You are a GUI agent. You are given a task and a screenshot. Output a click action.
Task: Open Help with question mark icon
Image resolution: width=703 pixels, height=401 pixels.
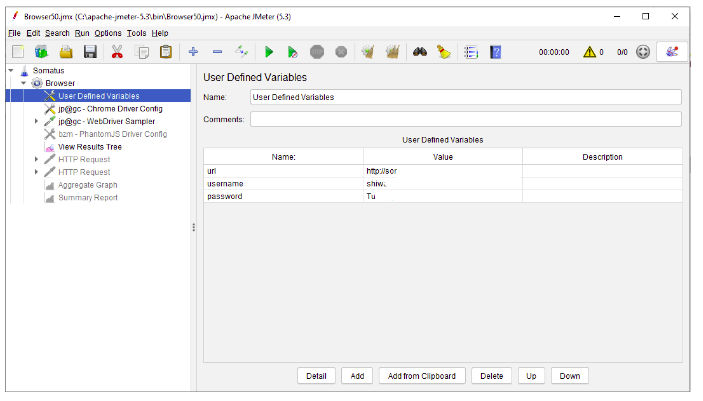(x=495, y=52)
